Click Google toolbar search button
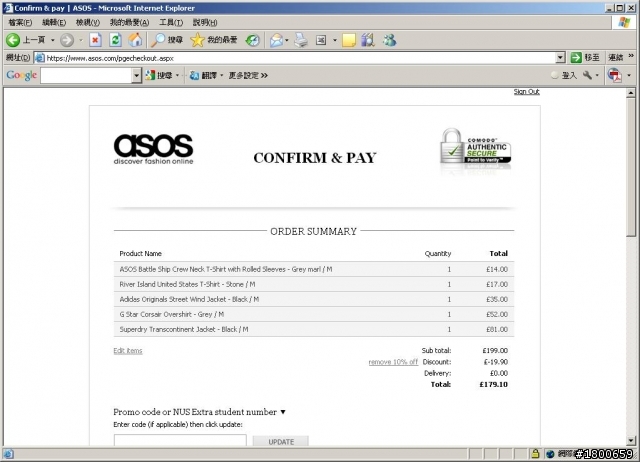 (159, 75)
